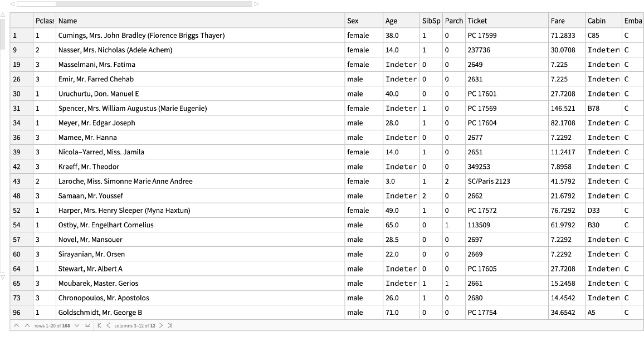Click the vertical scrollbar's up triangle
Screen dimensions: 644x341
click(x=3, y=14)
